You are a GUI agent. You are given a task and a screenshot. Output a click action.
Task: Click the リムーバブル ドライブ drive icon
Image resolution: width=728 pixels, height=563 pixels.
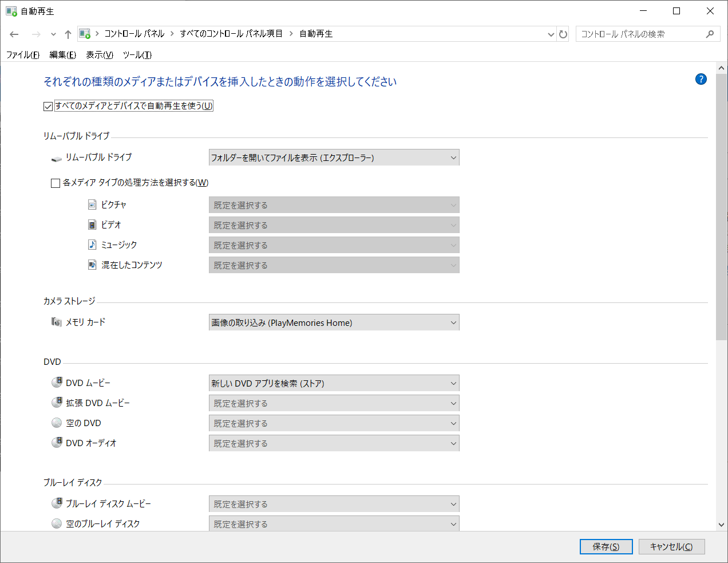56,158
